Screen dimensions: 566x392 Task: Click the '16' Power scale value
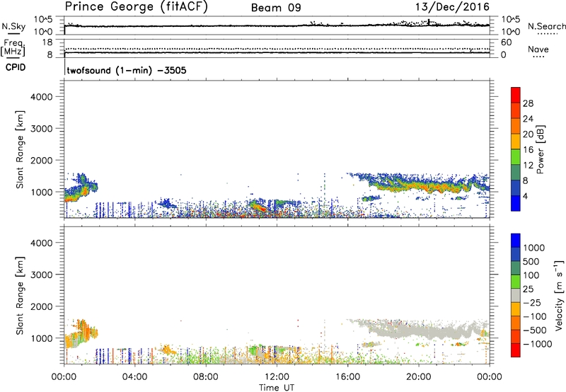(528, 150)
